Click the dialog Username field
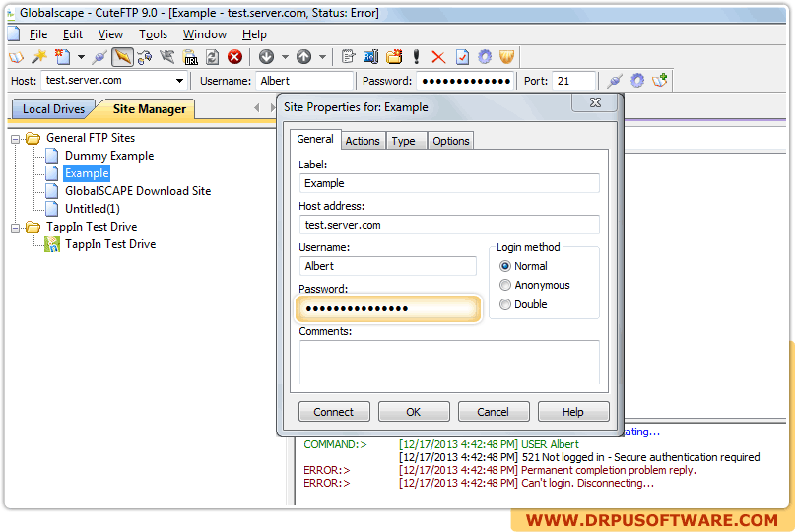795x532 pixels. tap(388, 266)
